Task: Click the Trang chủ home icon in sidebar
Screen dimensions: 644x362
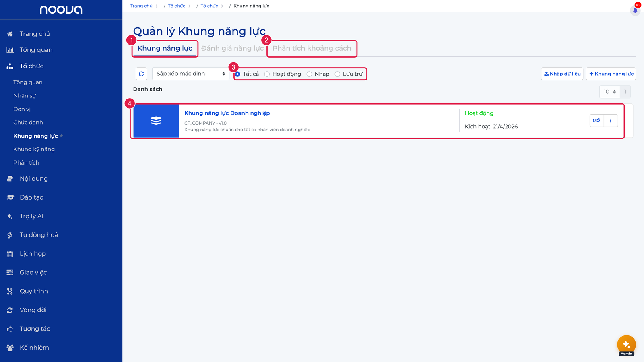Action: (10, 34)
